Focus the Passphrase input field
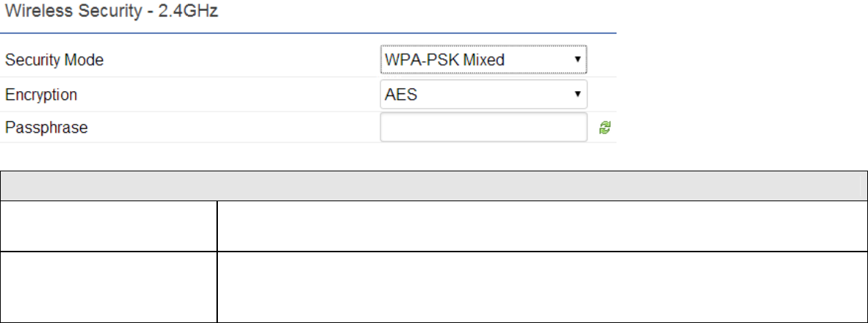The width and height of the screenshot is (868, 323). pos(483,128)
